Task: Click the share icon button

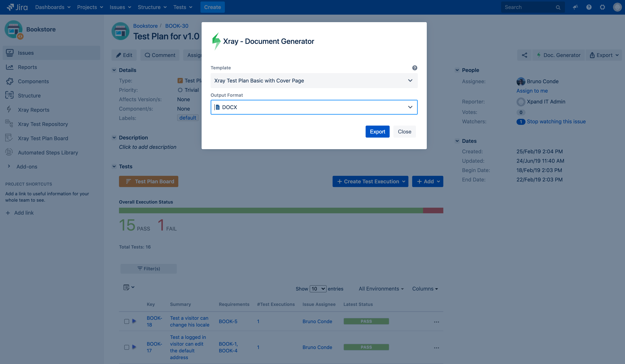Action: (x=524, y=55)
